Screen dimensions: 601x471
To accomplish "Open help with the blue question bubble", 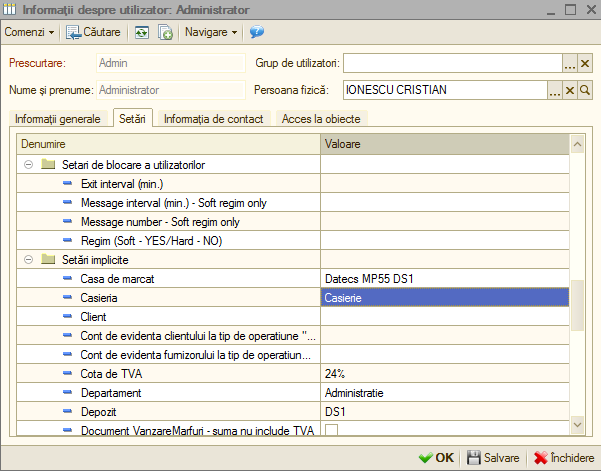I will click(256, 32).
